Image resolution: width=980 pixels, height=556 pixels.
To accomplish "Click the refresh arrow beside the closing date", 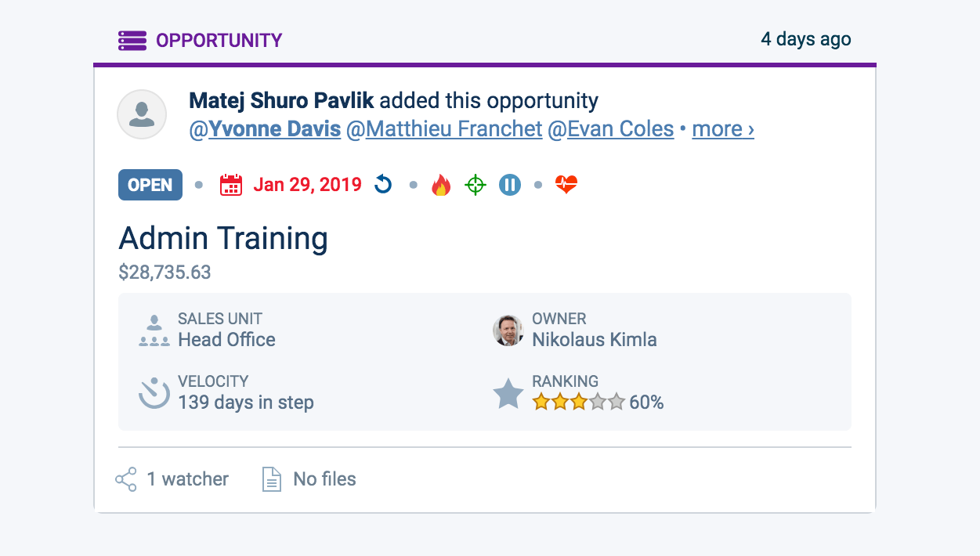I will pyautogui.click(x=382, y=185).
